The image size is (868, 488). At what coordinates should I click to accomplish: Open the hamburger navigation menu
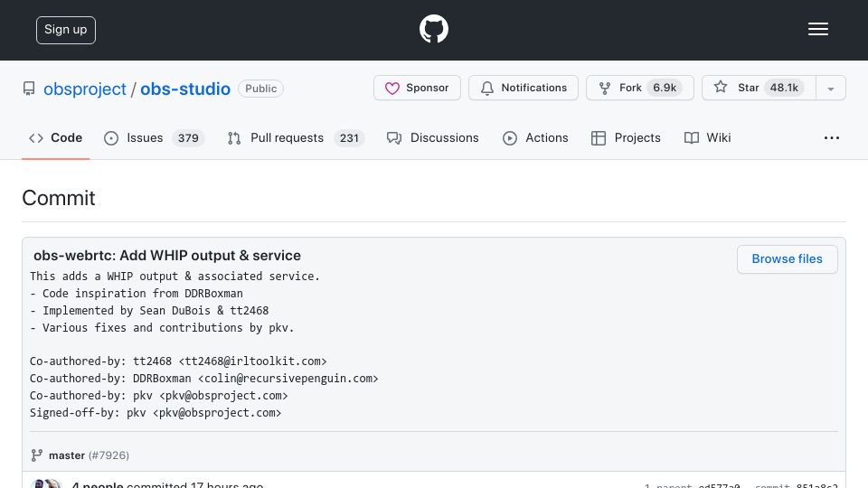coord(817,29)
